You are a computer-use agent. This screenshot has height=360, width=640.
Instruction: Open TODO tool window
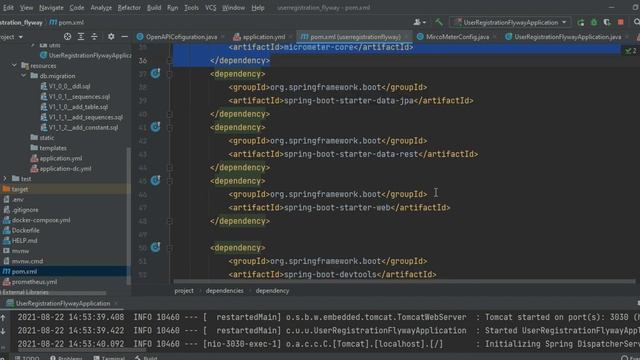click(27, 358)
